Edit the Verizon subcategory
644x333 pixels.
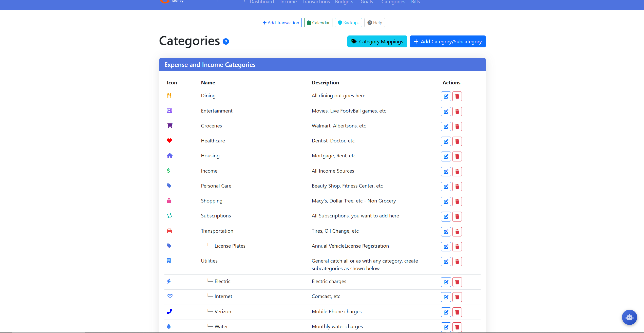446,312
